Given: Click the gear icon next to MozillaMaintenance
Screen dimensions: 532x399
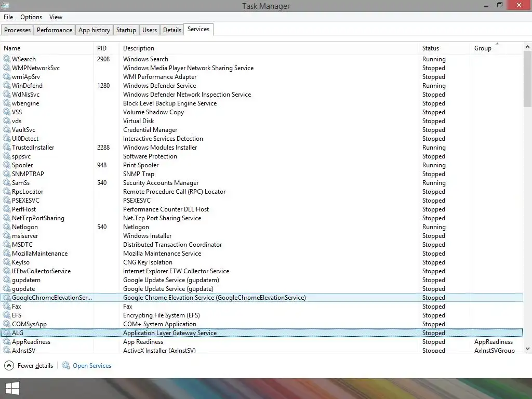Looking at the screenshot, I should coord(6,253).
